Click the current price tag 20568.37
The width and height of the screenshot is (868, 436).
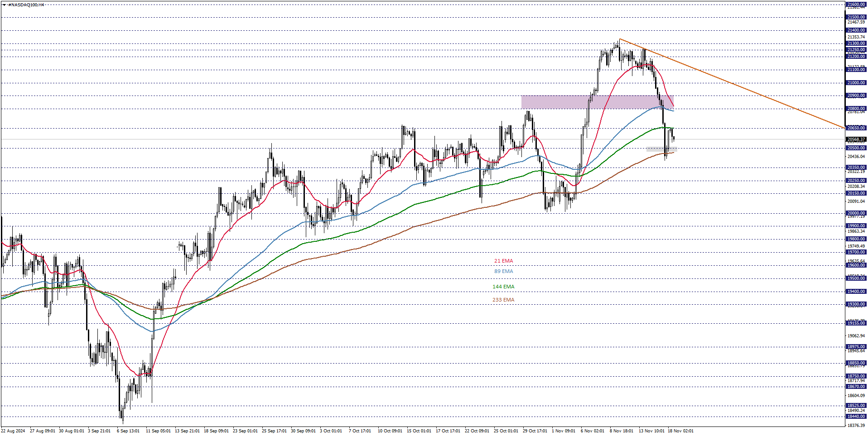(x=856, y=139)
